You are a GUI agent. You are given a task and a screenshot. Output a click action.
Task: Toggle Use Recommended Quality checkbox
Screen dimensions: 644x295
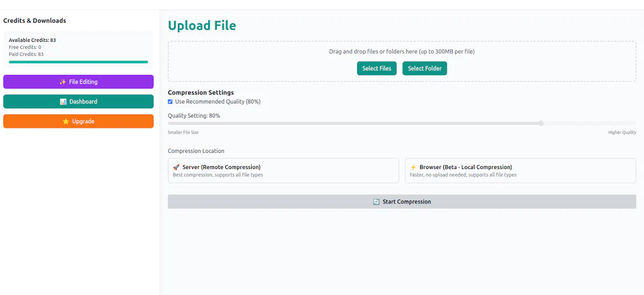[170, 102]
